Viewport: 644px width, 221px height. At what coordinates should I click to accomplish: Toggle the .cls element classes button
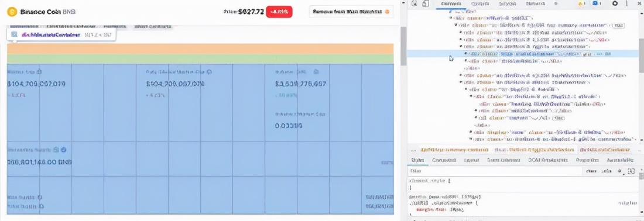(607, 171)
